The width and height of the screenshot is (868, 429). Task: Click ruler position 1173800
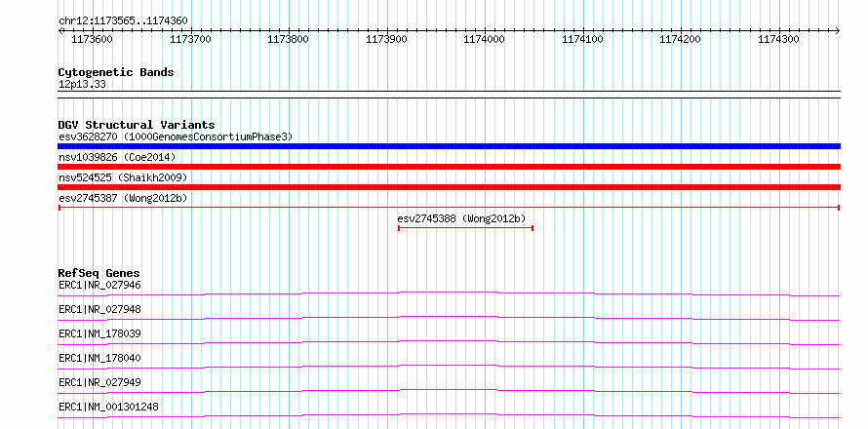(x=289, y=39)
